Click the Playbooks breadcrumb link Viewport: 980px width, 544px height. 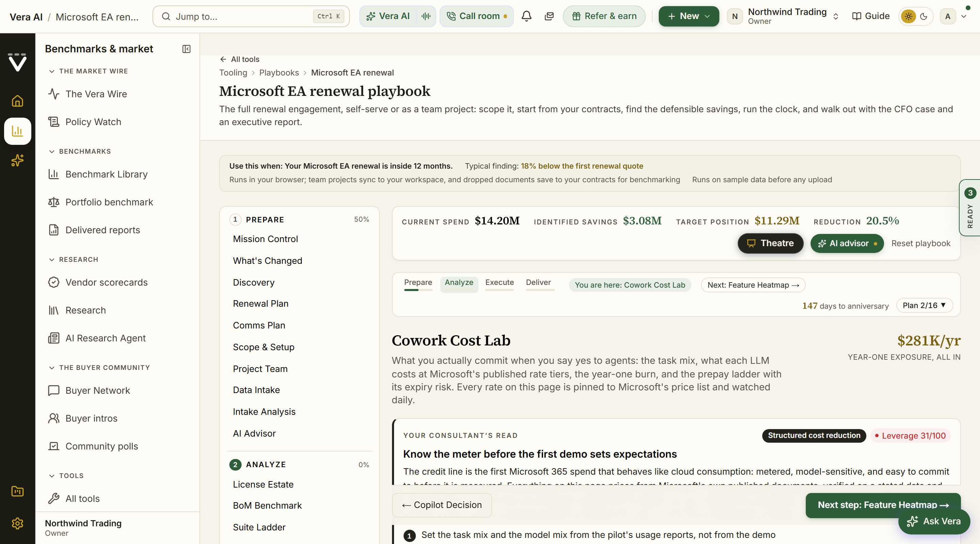pos(279,73)
